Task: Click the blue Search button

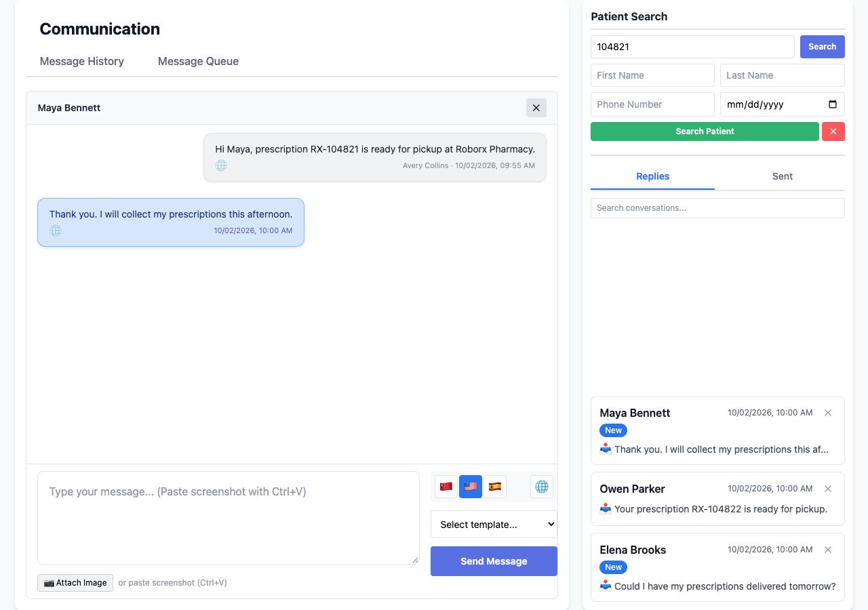Action: click(x=822, y=47)
